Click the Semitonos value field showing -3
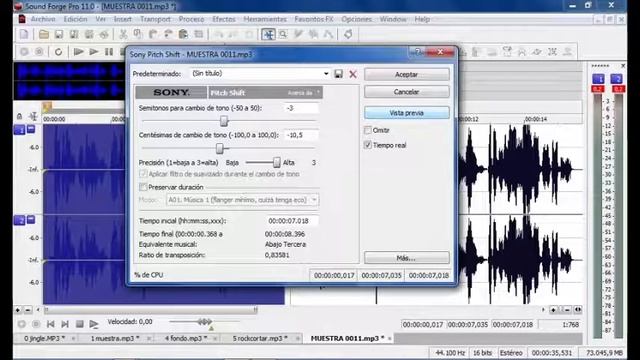Image resolution: width=640 pixels, height=360 pixels. [301, 108]
